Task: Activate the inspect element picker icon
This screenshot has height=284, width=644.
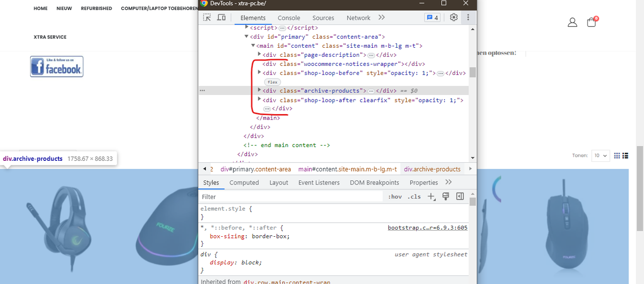Action: [207, 18]
